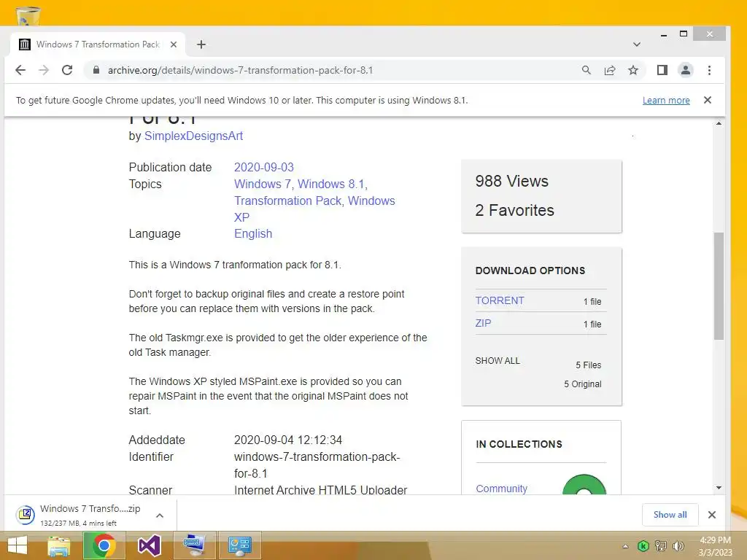Click the windows-7-transformation-pack identifier text
This screenshot has width=747, height=560.
(x=317, y=464)
